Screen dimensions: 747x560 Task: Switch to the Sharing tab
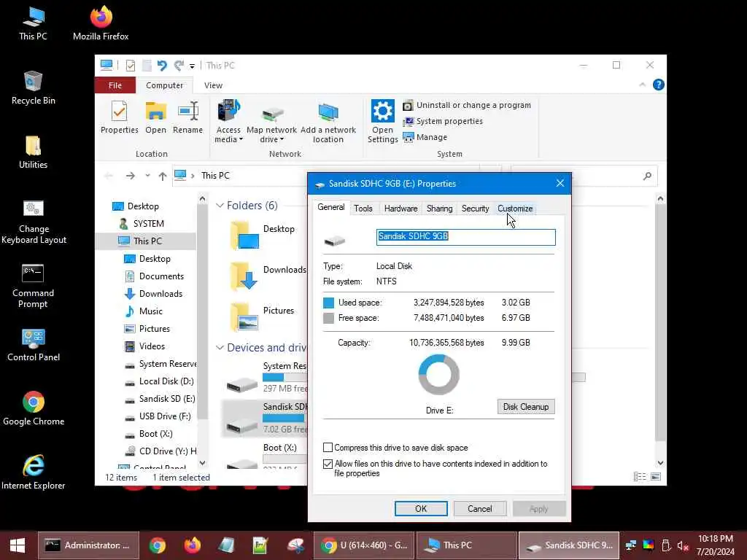click(439, 209)
